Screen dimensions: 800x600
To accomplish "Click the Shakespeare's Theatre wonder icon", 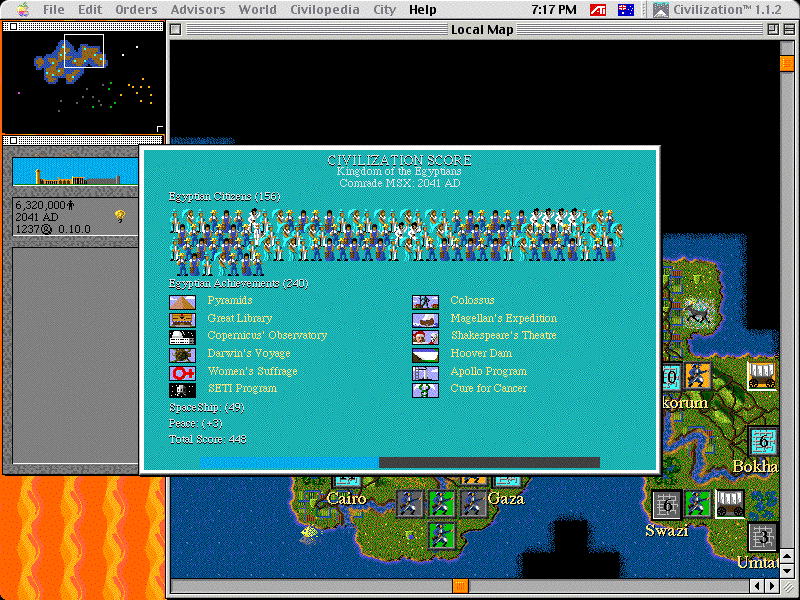I will point(426,337).
